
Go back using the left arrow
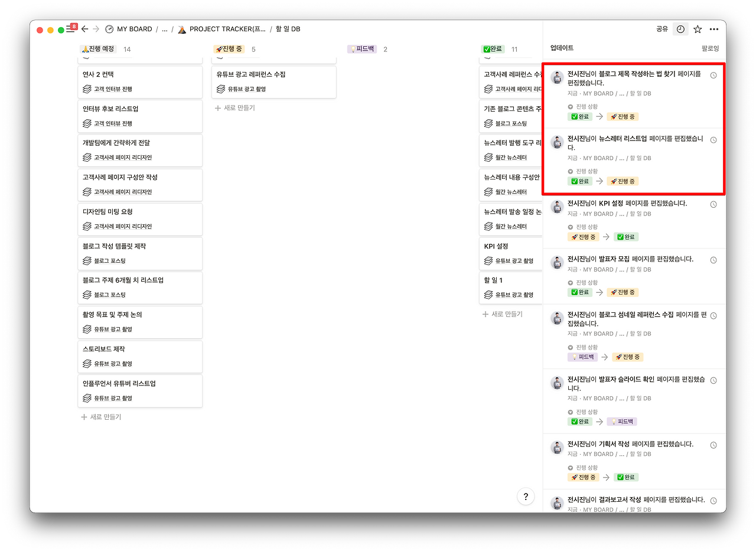pyautogui.click(x=84, y=29)
